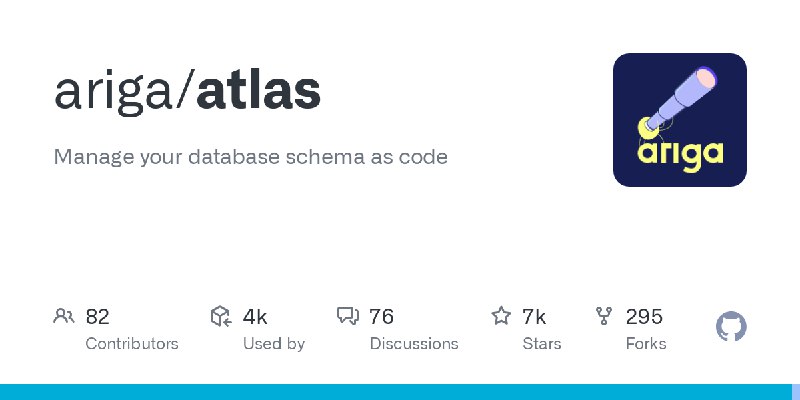Click the ariga/atlas repository title
This screenshot has height=400, width=800.
point(187,93)
